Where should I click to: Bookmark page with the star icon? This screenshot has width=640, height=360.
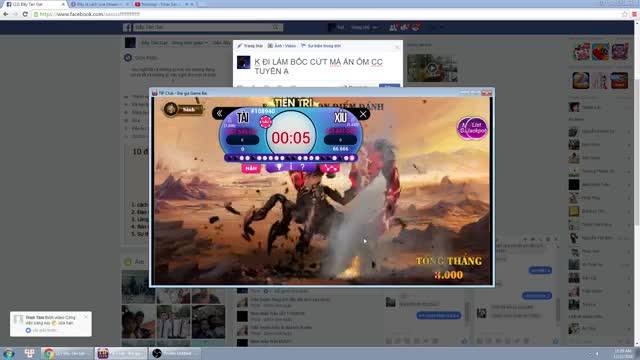[624, 14]
